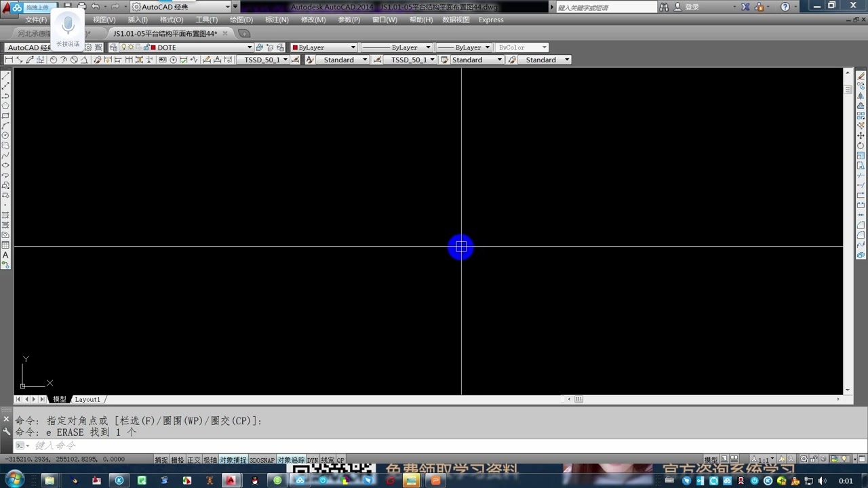Click the keyword search box in title bar
The image size is (868, 488).
click(x=606, y=7)
